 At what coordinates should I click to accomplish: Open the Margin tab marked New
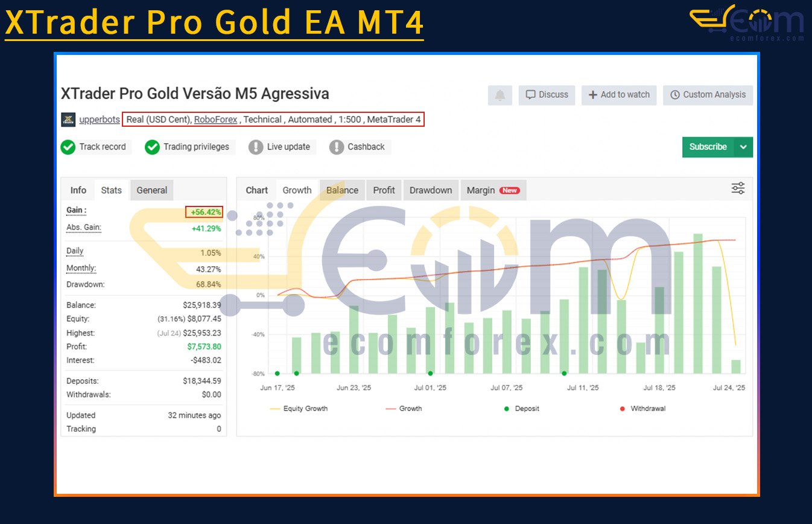493,190
